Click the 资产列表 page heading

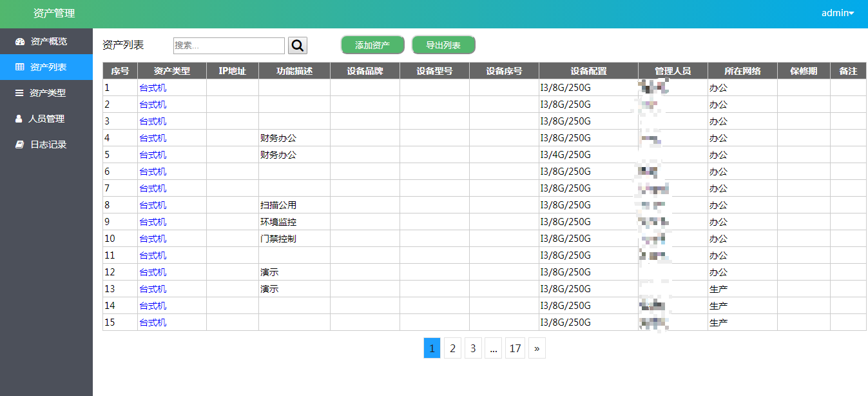point(124,45)
